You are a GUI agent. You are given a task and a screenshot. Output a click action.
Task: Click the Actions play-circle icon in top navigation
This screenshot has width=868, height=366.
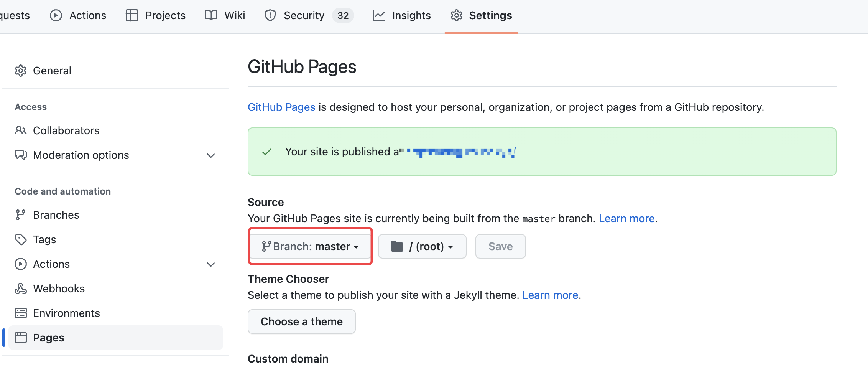pos(56,15)
